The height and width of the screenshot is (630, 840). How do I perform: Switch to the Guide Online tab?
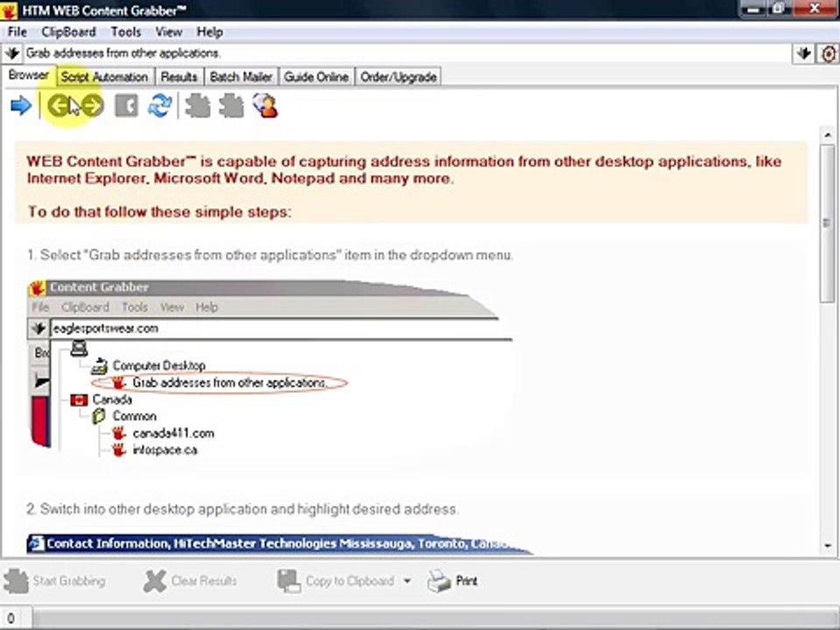(x=316, y=77)
